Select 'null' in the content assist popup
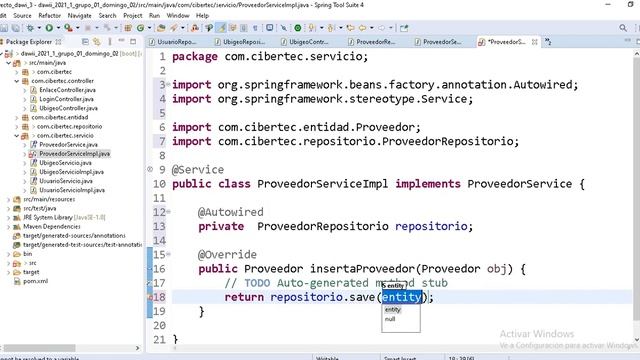The image size is (640, 360). point(390,319)
